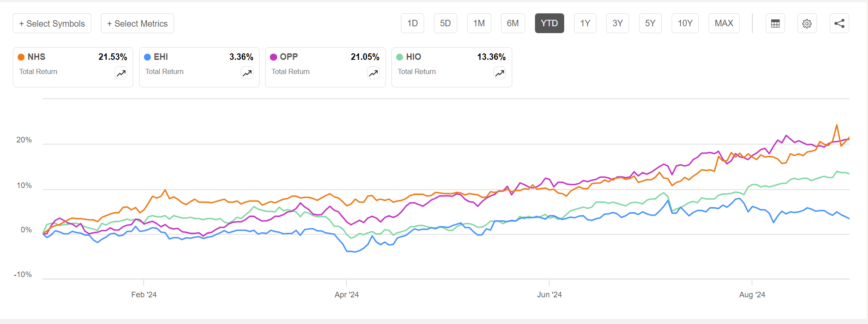Click EHI trend chart icon
Viewport: 868px width, 324px height.
(x=247, y=74)
